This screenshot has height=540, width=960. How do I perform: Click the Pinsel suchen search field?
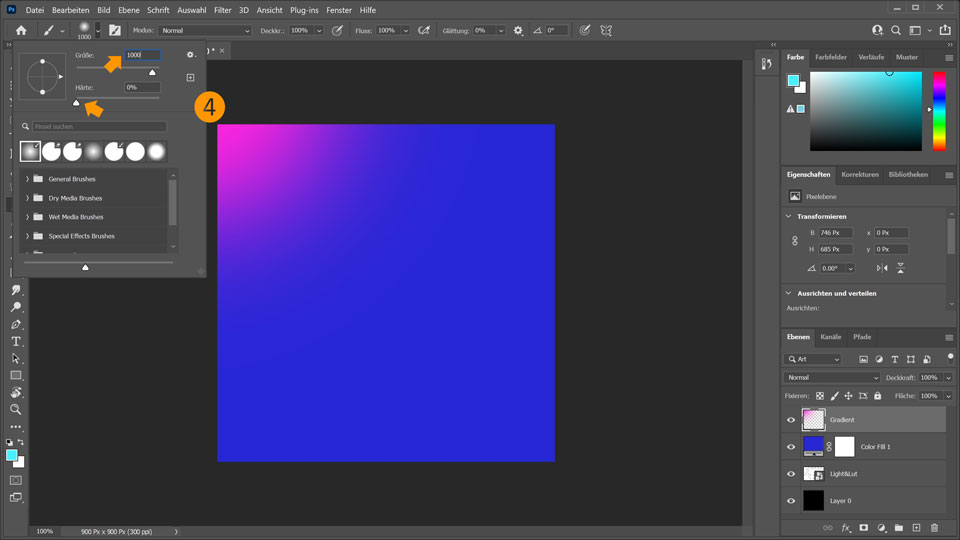(x=99, y=127)
